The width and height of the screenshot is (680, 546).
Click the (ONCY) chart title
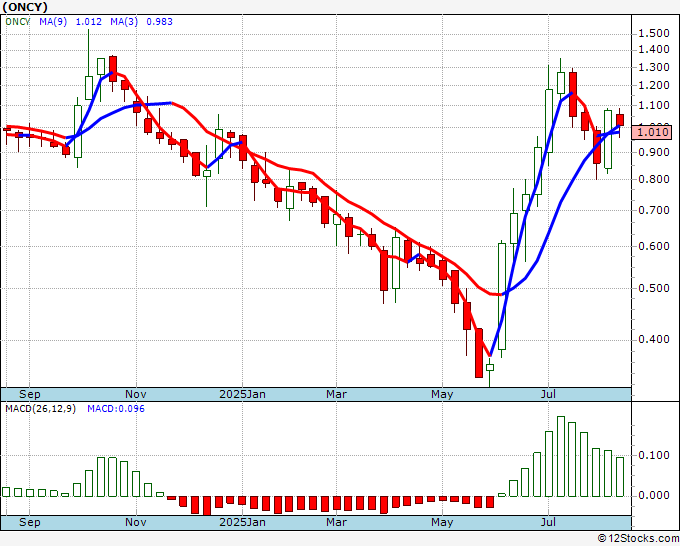pos(25,7)
